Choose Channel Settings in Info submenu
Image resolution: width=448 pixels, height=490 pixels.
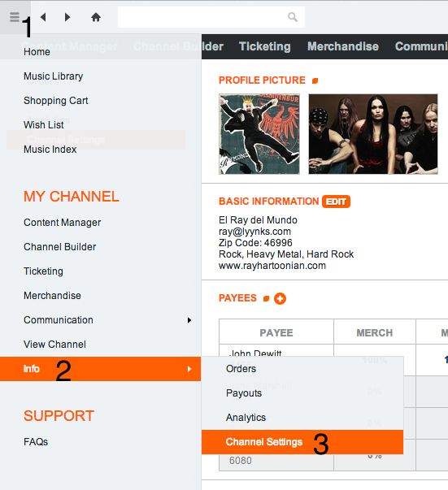coord(302,442)
